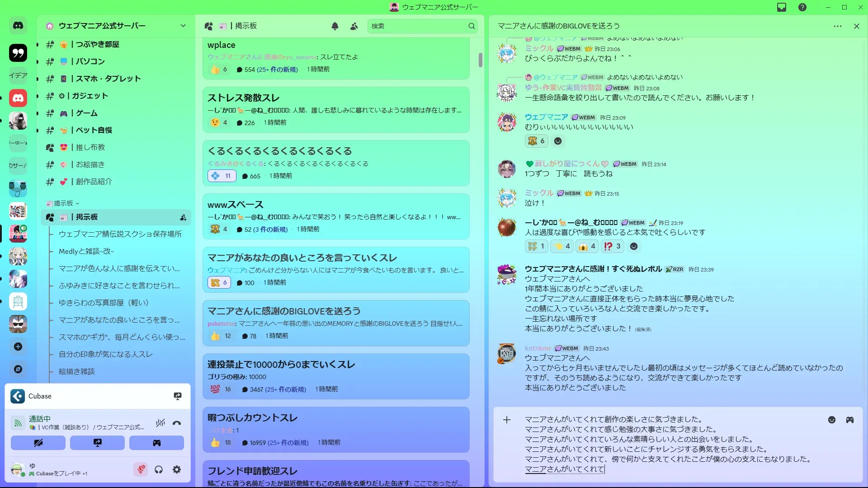Open emoji picker in message box

831,420
